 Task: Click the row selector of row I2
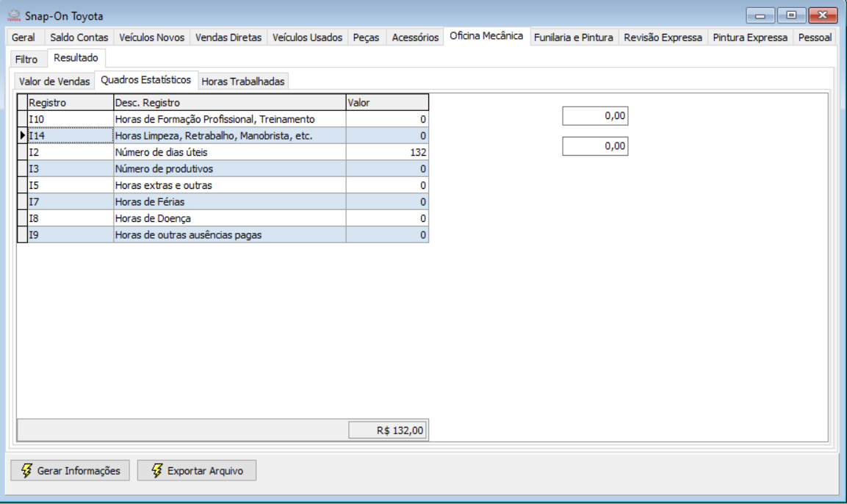click(22, 152)
